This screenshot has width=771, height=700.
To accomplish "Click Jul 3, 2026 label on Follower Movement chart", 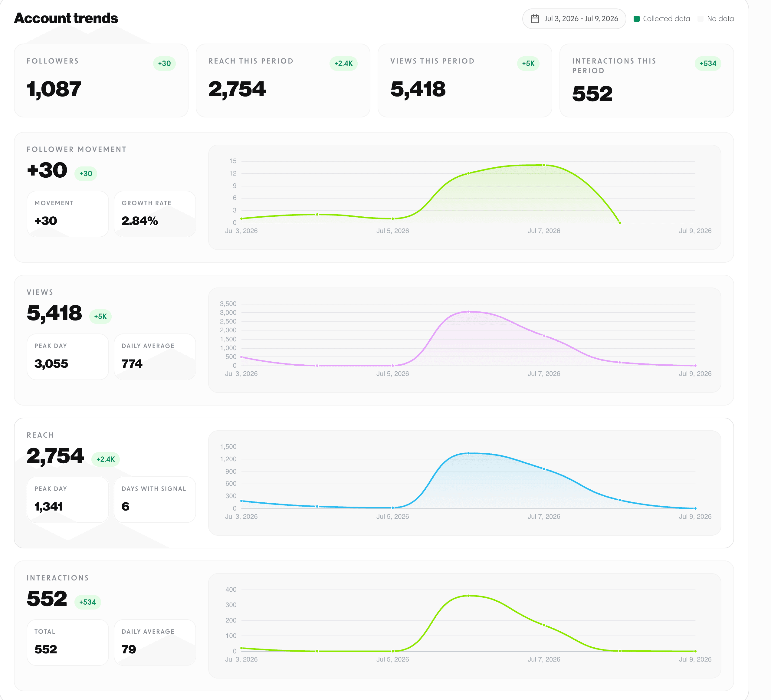I will pos(241,231).
